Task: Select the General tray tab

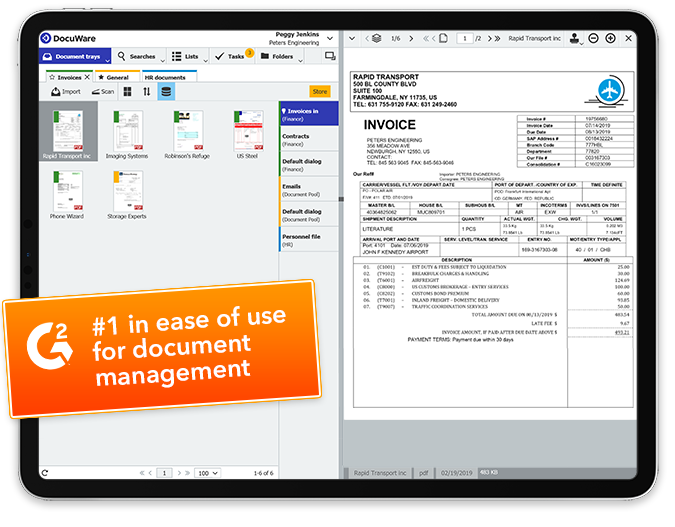Action: pyautogui.click(x=118, y=77)
